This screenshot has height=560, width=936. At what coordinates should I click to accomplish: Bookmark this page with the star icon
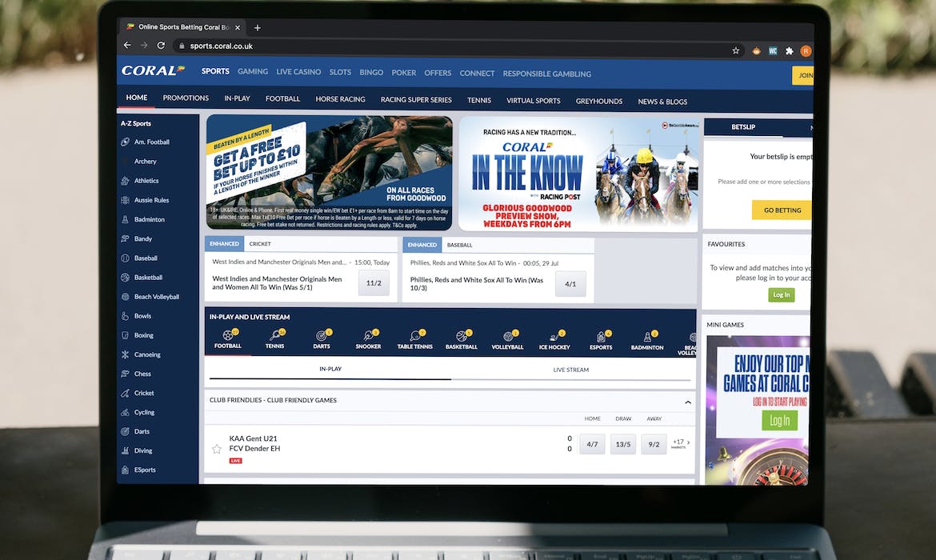[735, 50]
